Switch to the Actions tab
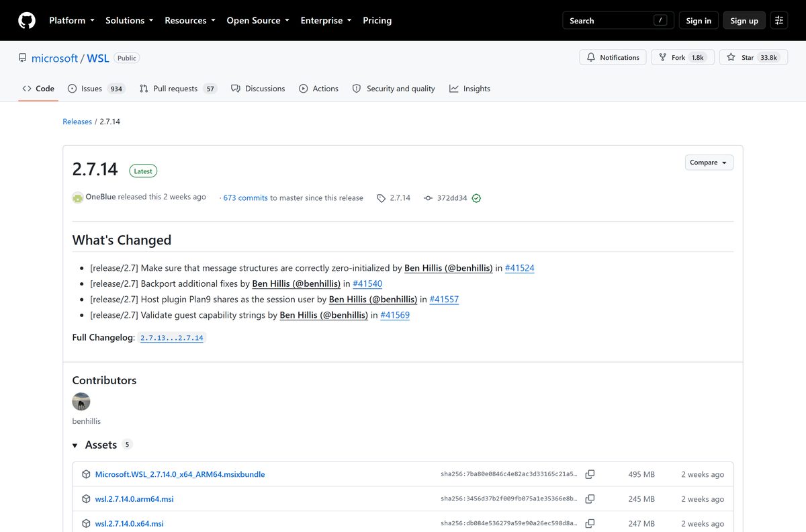Image resolution: width=806 pixels, height=532 pixels. coord(318,89)
